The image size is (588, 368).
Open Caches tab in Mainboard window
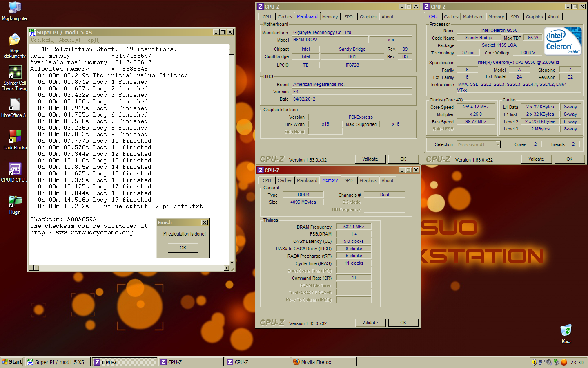pos(285,17)
